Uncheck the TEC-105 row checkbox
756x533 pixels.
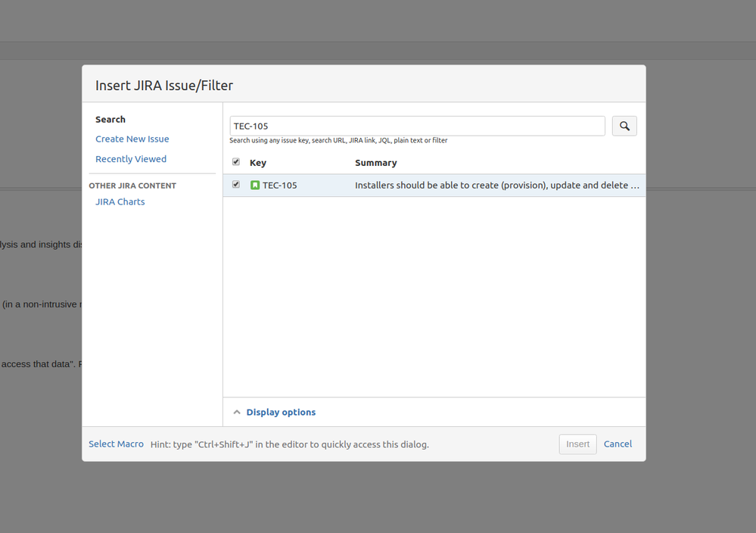(x=236, y=184)
